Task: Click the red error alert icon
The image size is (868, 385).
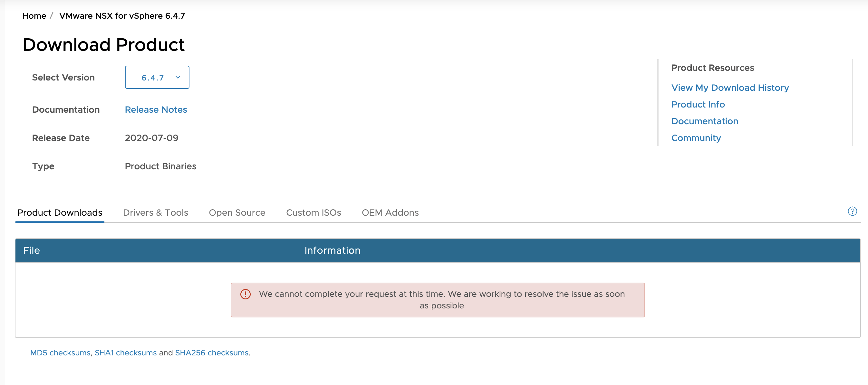Action: [x=245, y=294]
